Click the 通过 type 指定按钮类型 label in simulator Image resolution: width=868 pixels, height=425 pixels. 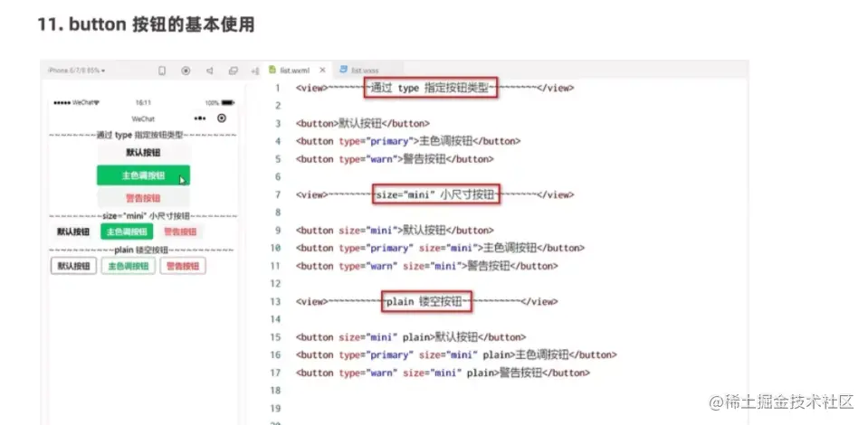[140, 135]
